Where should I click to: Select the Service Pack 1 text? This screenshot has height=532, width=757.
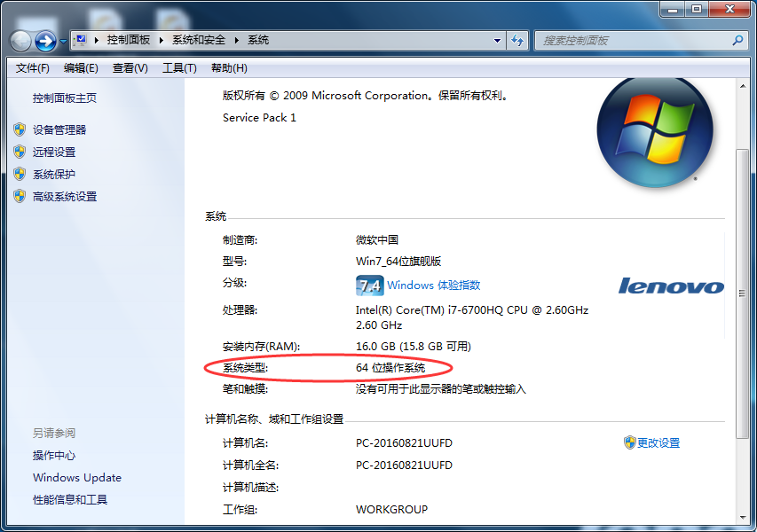(x=259, y=118)
